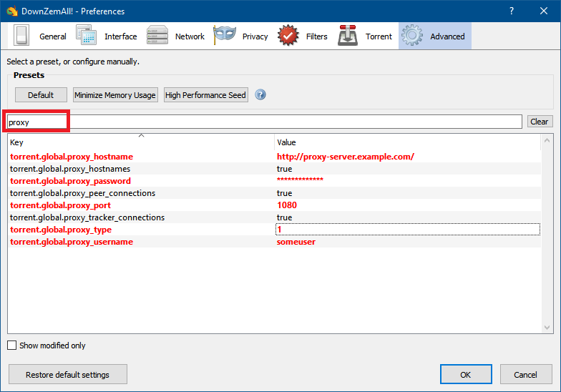Click the someuser username value
Viewport: 561px width, 392px height.
296,242
